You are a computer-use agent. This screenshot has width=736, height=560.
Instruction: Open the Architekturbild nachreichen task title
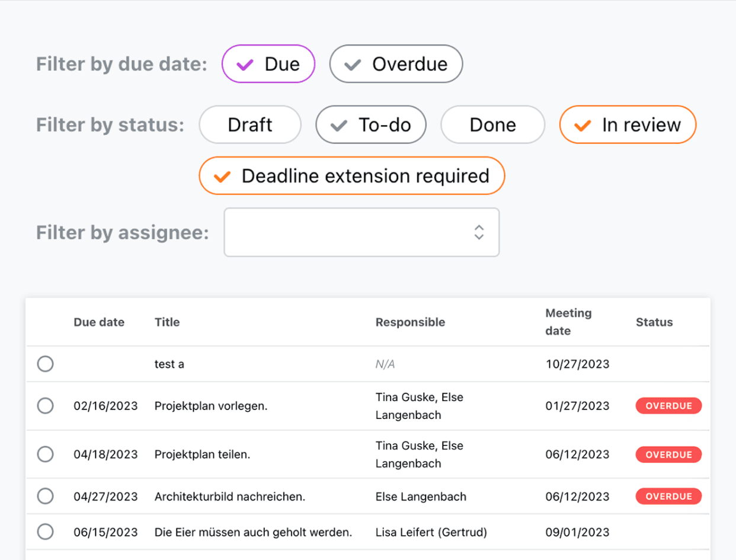pyautogui.click(x=230, y=497)
